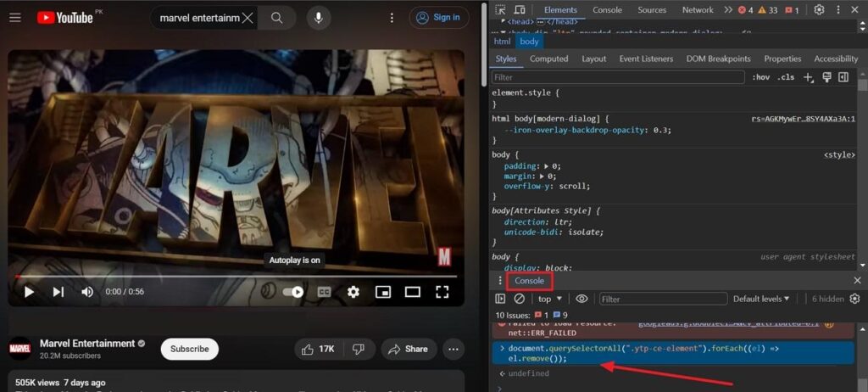Toggle the :hov element state pane
Screen dimensions: 868x392
point(760,77)
